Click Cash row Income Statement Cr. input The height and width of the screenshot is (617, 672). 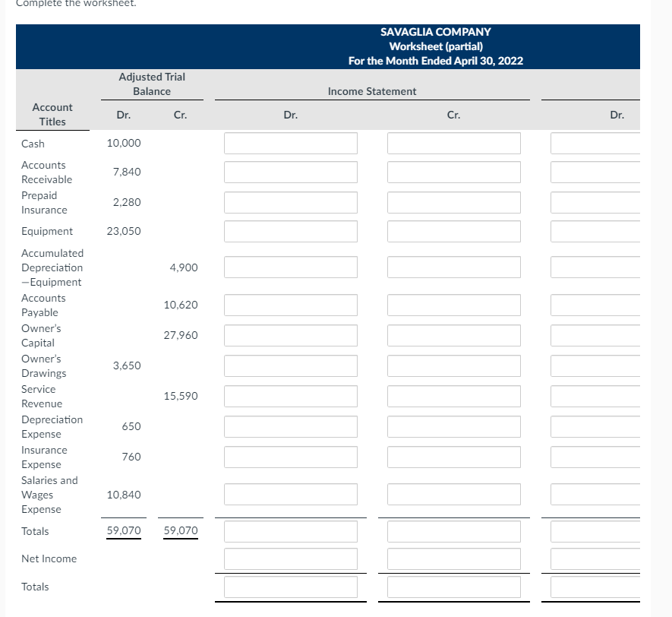[454, 143]
